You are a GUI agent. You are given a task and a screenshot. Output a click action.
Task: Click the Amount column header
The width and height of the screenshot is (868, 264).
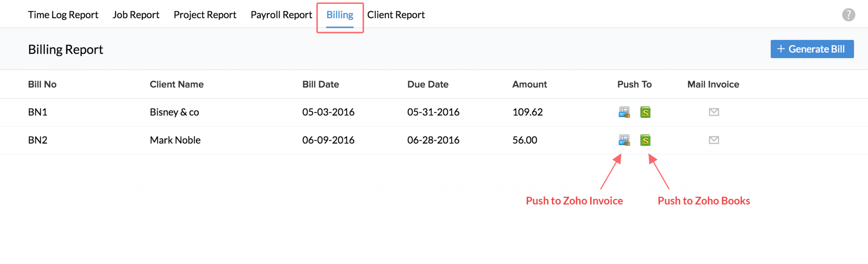529,84
